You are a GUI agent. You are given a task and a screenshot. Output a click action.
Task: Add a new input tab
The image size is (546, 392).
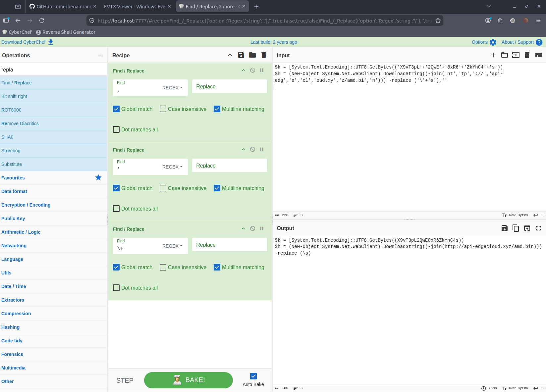point(493,55)
